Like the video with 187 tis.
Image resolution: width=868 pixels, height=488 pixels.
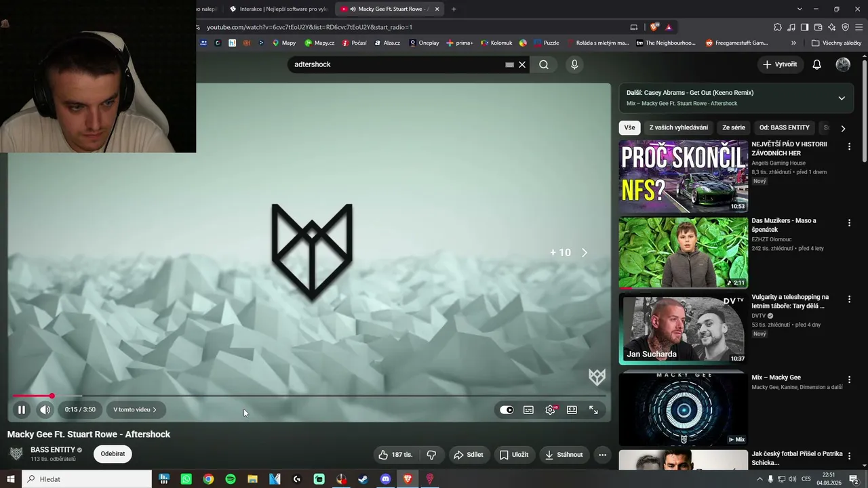[395, 455]
